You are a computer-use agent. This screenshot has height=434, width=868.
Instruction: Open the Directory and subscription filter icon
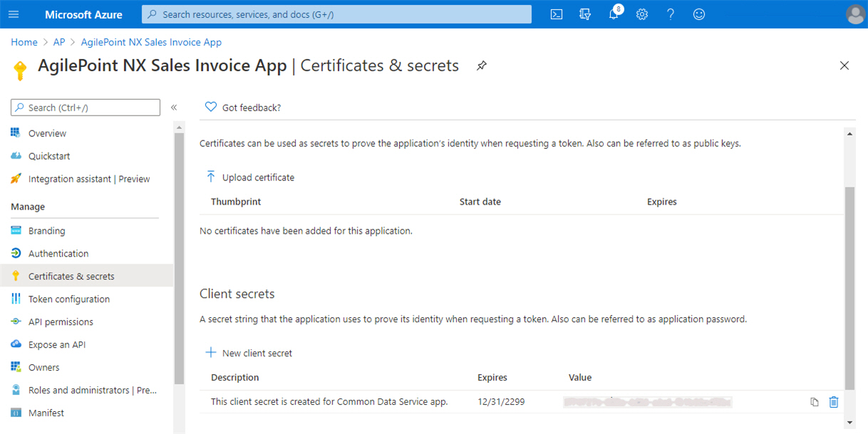point(585,14)
